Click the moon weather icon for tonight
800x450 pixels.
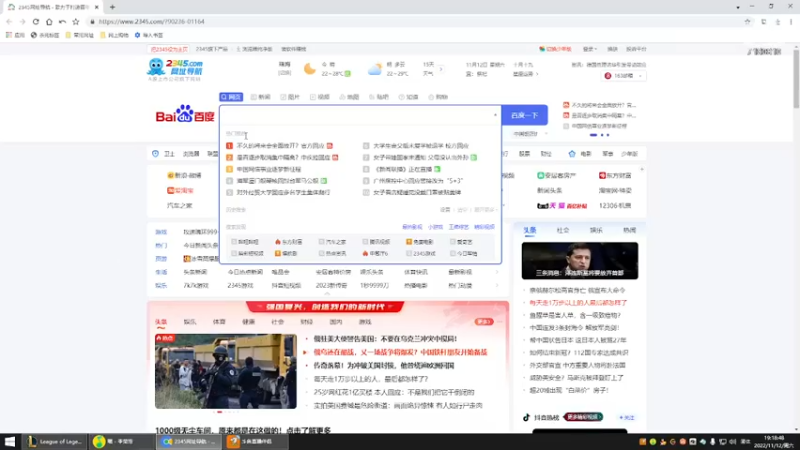310,69
